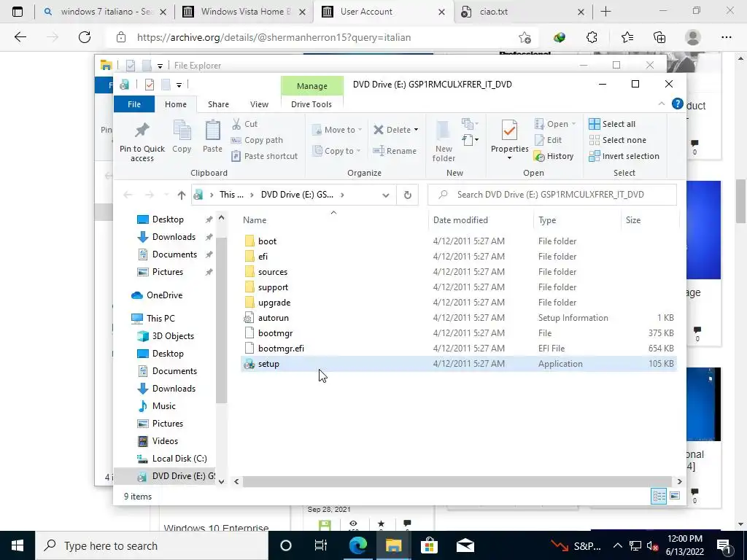Expand the breadcrumb chevron after DVD Drive
Viewport: 747px width, 560px height.
point(342,195)
